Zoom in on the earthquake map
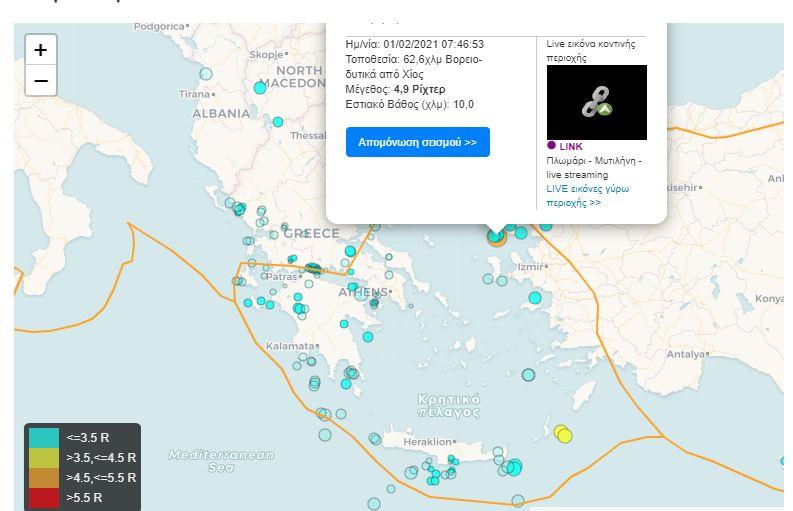 40,50
